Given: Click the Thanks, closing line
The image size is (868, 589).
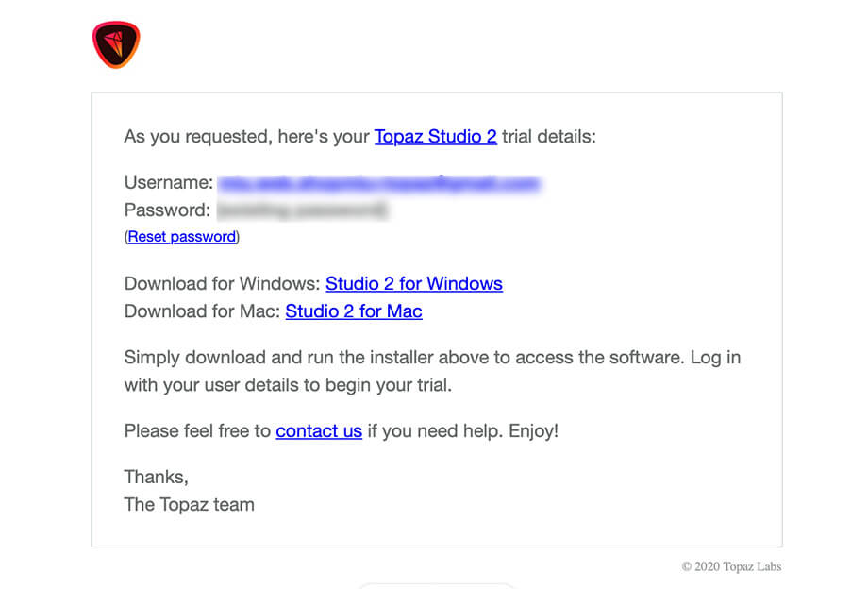Looking at the screenshot, I should (x=156, y=478).
